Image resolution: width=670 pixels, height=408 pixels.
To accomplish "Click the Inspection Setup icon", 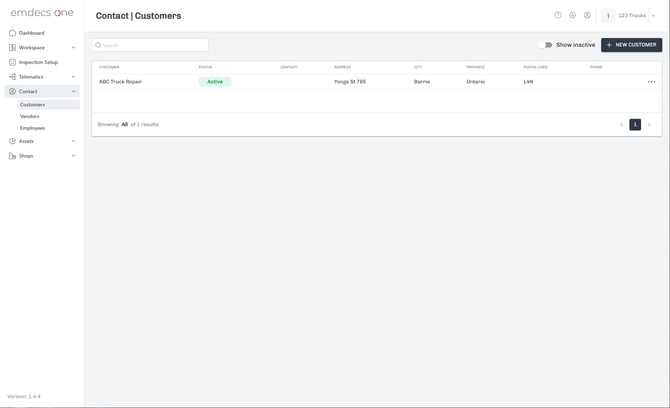I will [12, 62].
